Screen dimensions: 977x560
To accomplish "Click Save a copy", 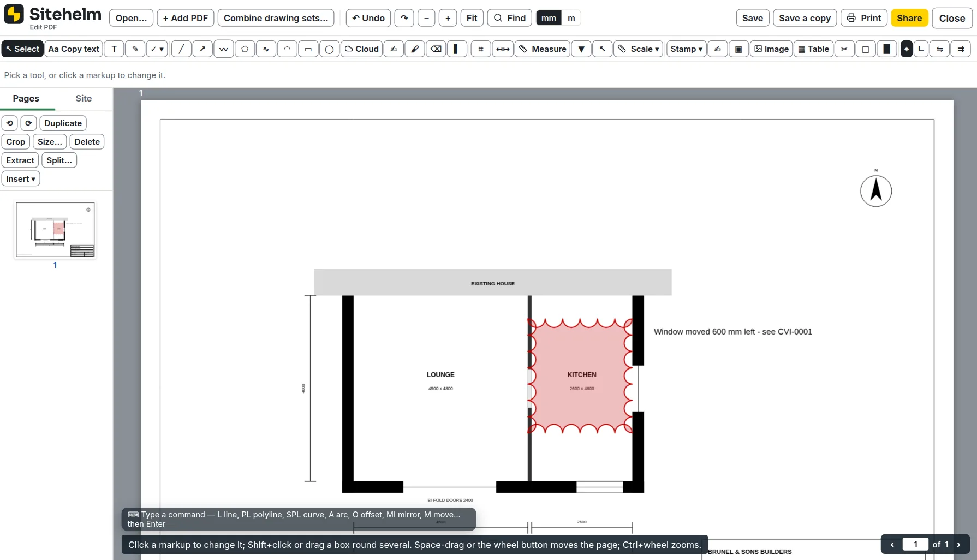I will tap(805, 18).
